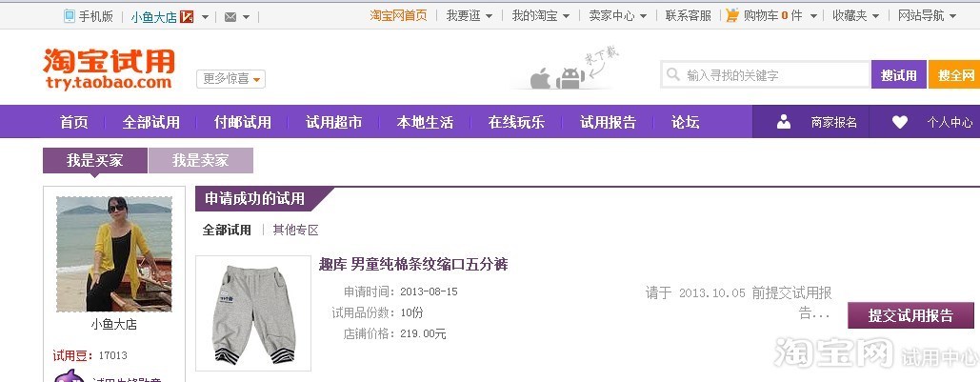Open 全部试用 nav item
This screenshot has width=980, height=382.
pyautogui.click(x=151, y=122)
